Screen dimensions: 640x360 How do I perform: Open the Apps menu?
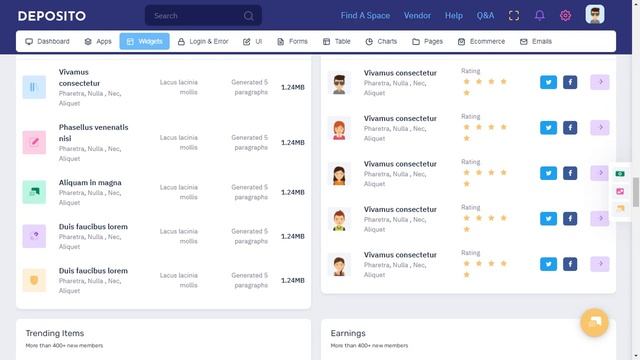[x=98, y=41]
